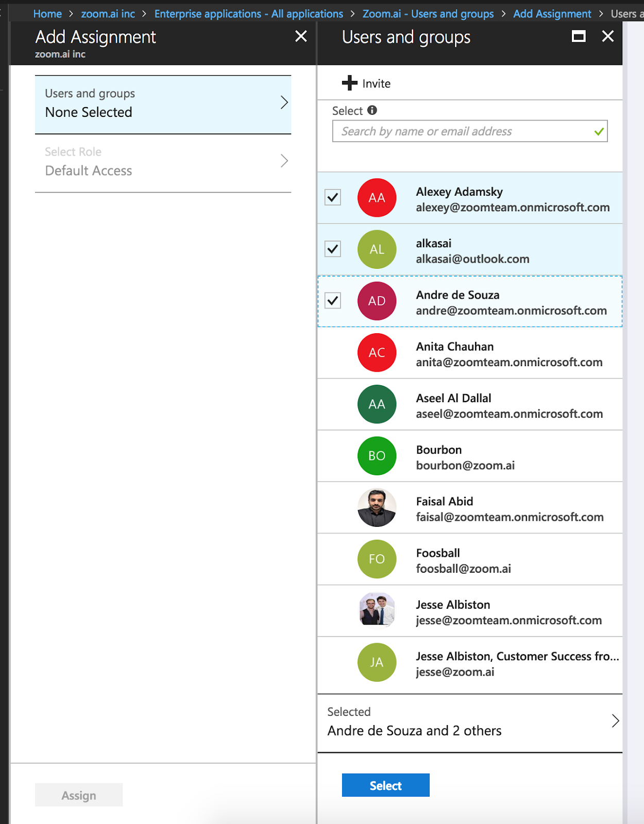Select the Anita Chauhan user name
The height and width of the screenshot is (824, 644).
[455, 347]
